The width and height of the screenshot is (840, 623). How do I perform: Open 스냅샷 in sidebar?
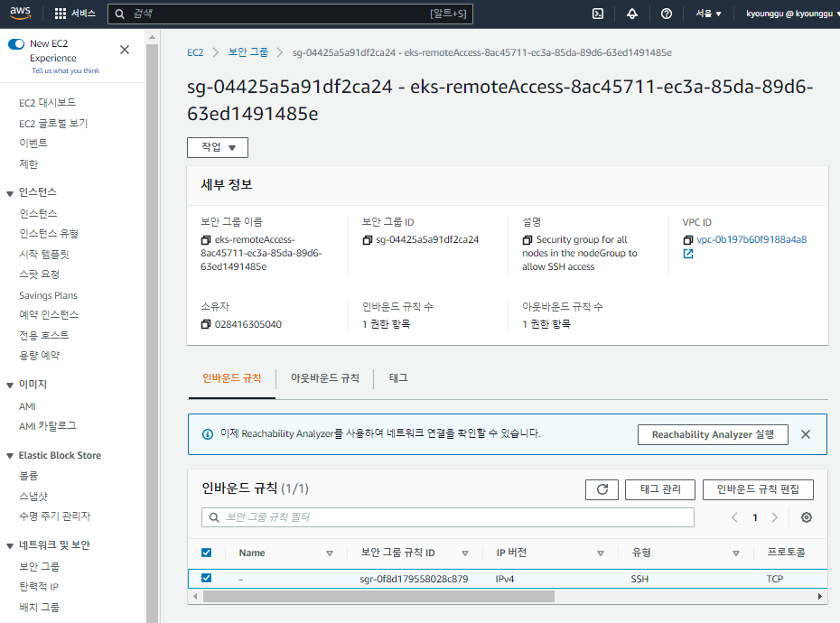coord(33,496)
